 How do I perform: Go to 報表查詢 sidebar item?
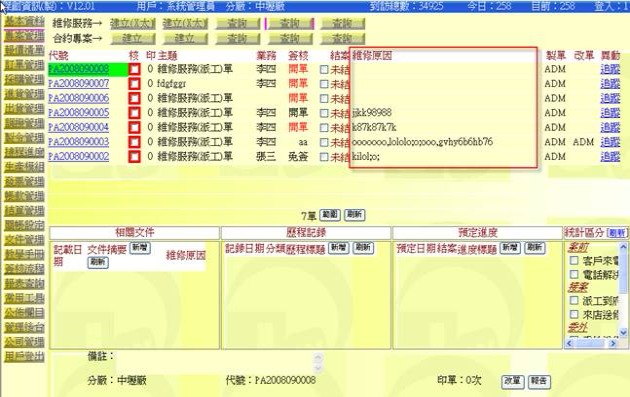point(24,284)
